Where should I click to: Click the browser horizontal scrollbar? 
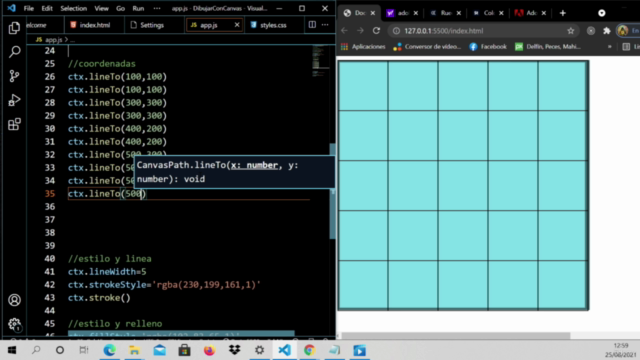tap(455, 336)
